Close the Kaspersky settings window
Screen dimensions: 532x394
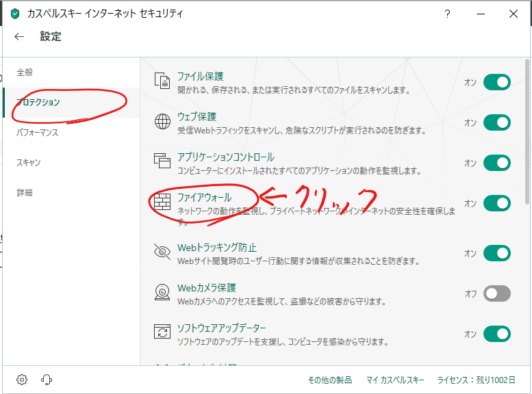(x=514, y=14)
